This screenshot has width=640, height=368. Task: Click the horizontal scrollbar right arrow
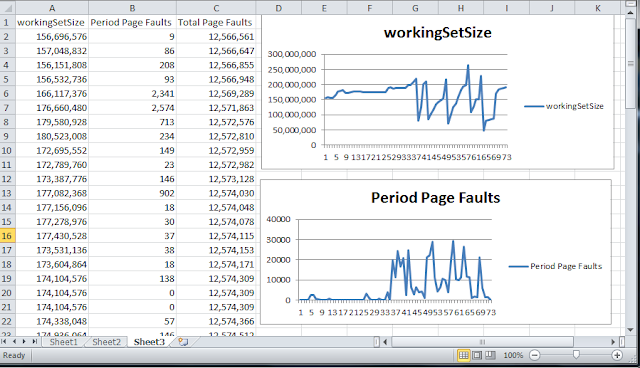coord(613,342)
